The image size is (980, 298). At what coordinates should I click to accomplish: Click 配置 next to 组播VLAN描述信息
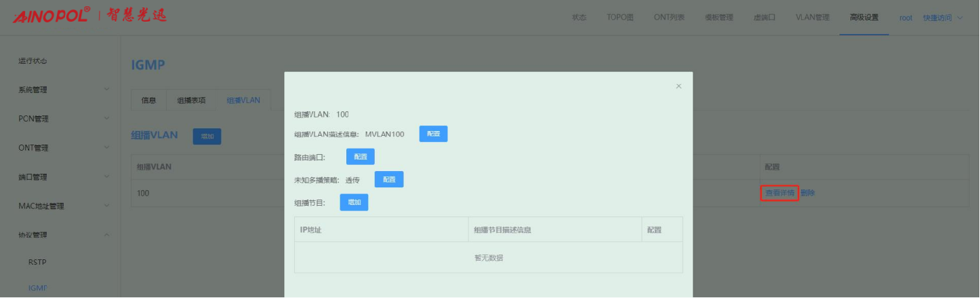coord(433,134)
